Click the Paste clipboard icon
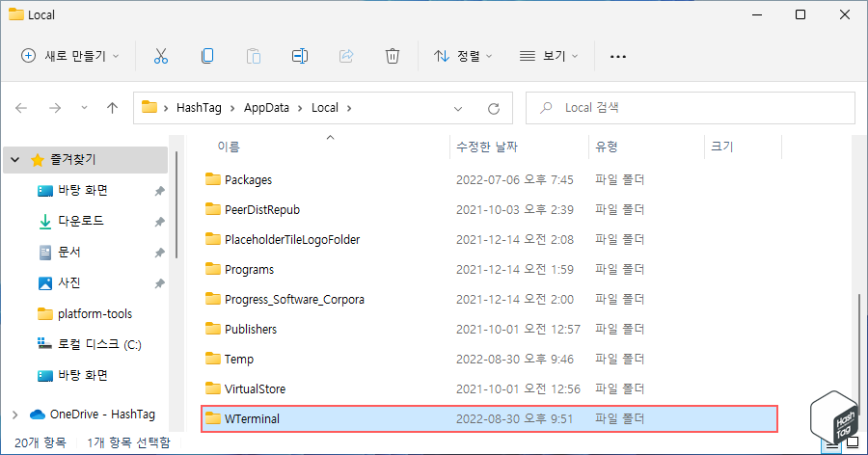 click(254, 56)
